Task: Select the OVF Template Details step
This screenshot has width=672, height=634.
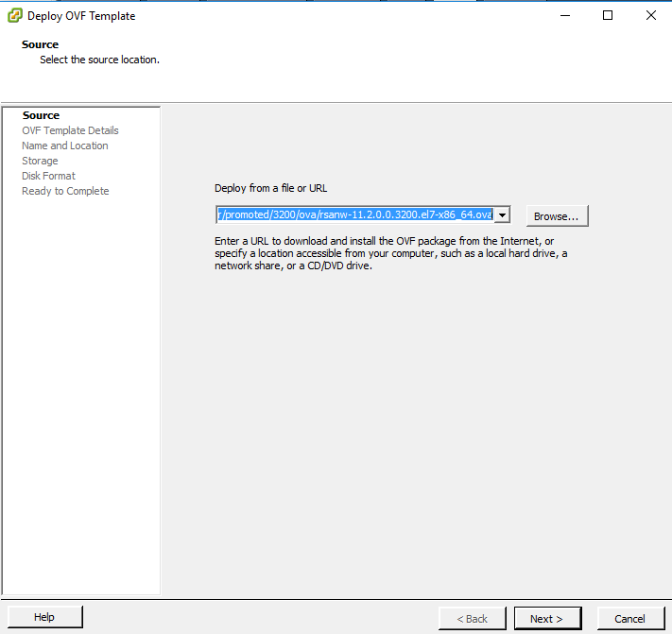Action: click(x=70, y=130)
